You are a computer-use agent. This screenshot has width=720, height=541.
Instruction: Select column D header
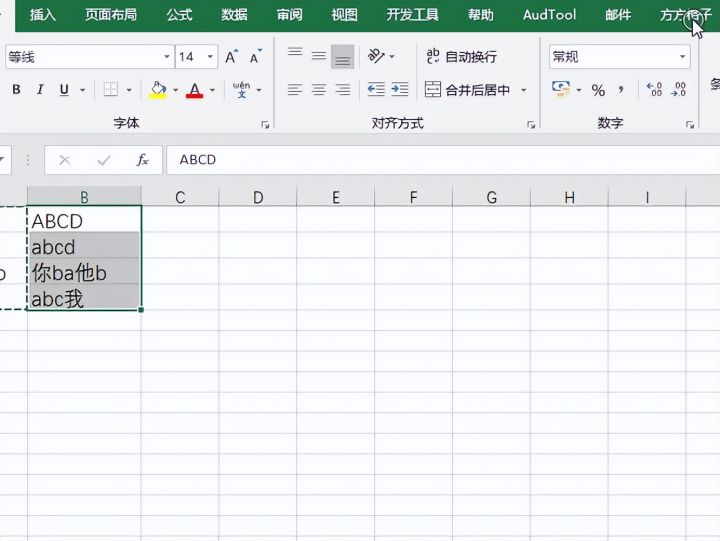pos(258,197)
